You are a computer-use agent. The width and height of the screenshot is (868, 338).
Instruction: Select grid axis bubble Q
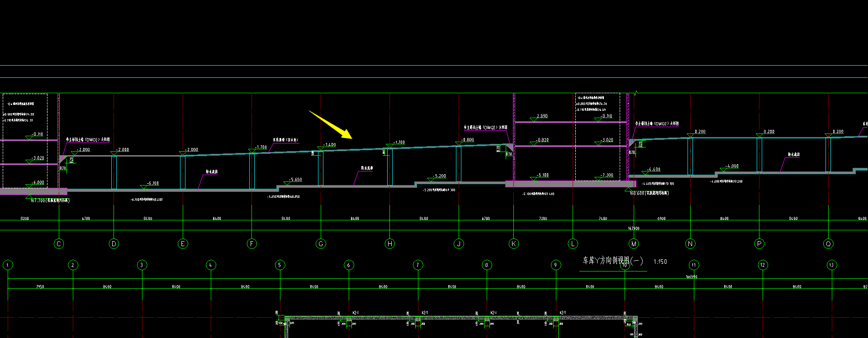pyautogui.click(x=828, y=244)
